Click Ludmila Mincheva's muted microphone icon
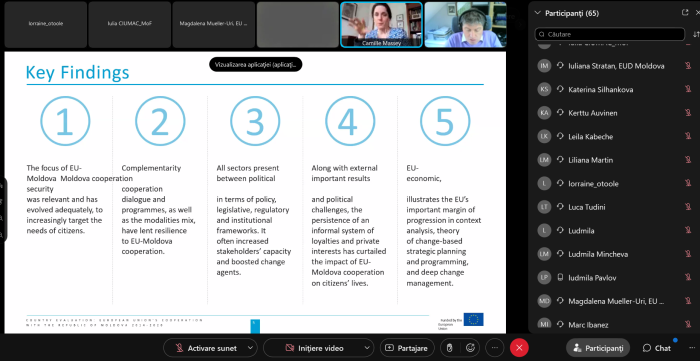The width and height of the screenshot is (700, 361). coord(688,254)
